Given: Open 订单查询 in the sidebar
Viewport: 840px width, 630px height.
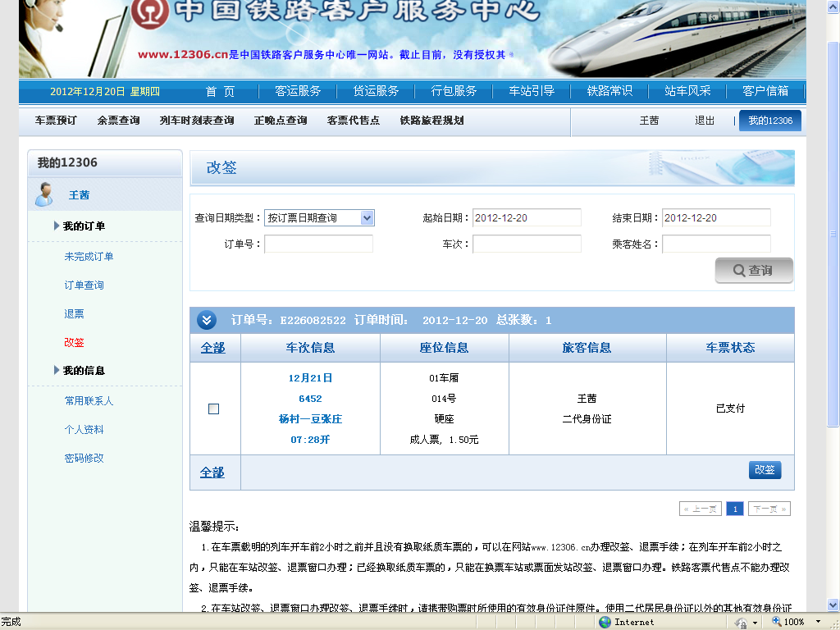Looking at the screenshot, I should [x=84, y=285].
